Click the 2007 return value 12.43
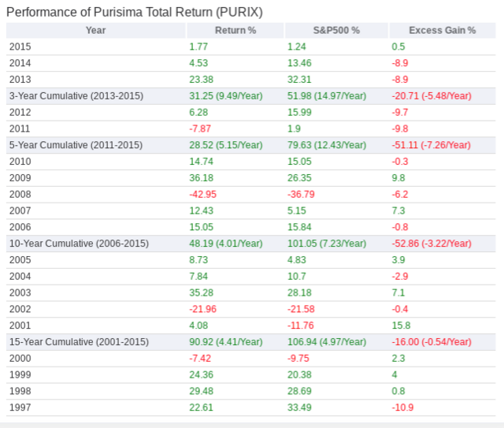 point(201,210)
